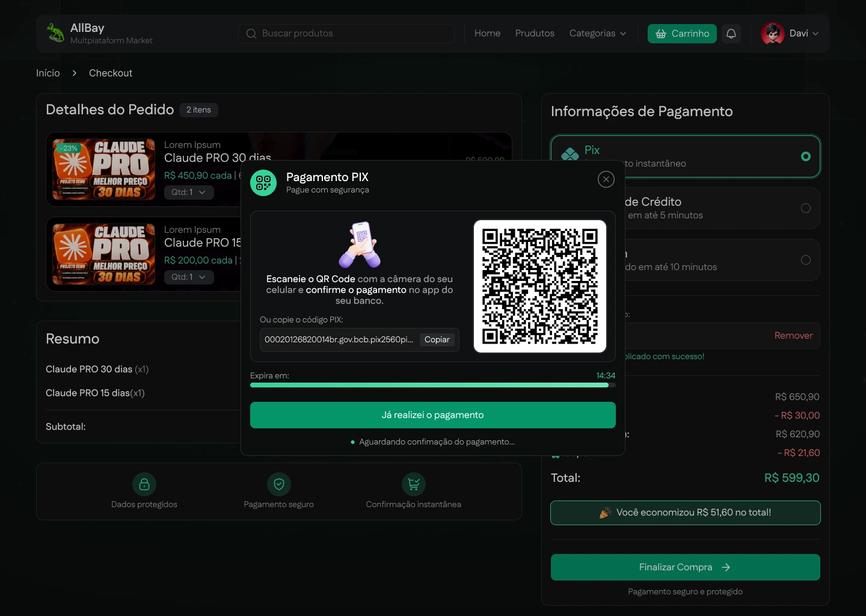This screenshot has width=866, height=616.
Task: Click the R$ 200,00 cada price
Action: [x=198, y=260]
